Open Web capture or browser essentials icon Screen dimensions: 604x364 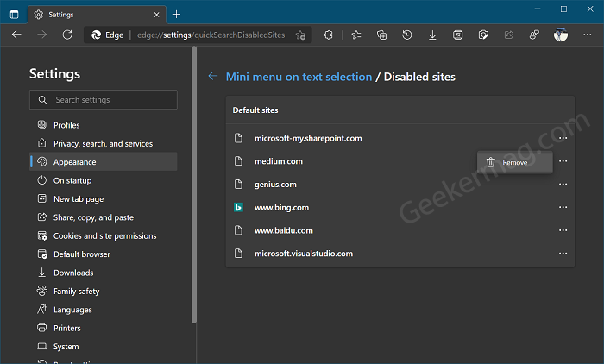pos(483,35)
